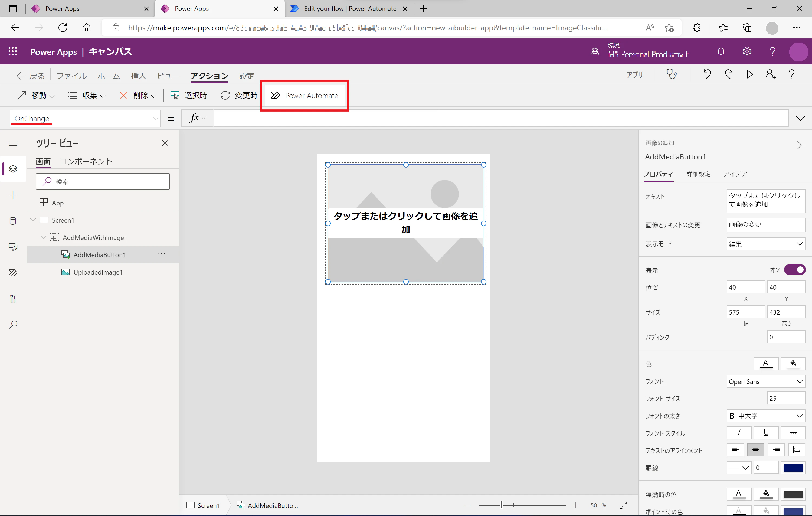Viewport: 812px width, 516px height.
Task: Click the search magnifier icon in the left sidebar
Action: pos(13,325)
